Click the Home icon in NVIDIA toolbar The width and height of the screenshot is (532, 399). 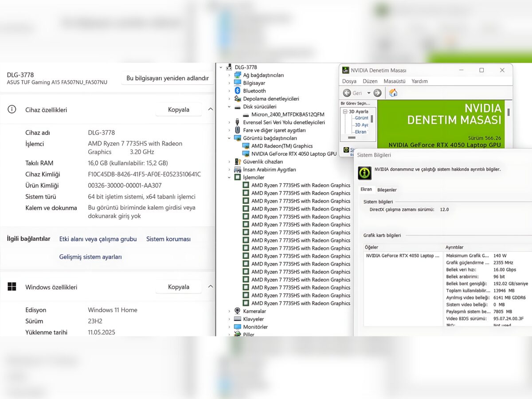pyautogui.click(x=393, y=93)
